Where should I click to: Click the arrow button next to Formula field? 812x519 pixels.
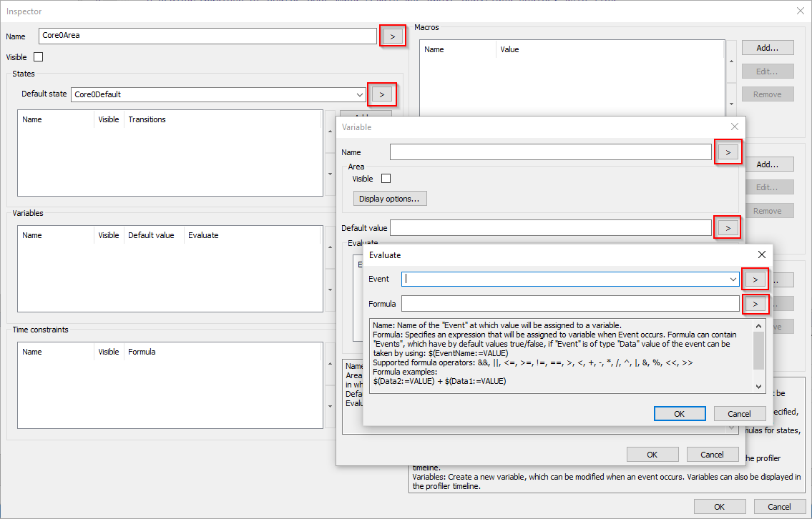(755, 304)
